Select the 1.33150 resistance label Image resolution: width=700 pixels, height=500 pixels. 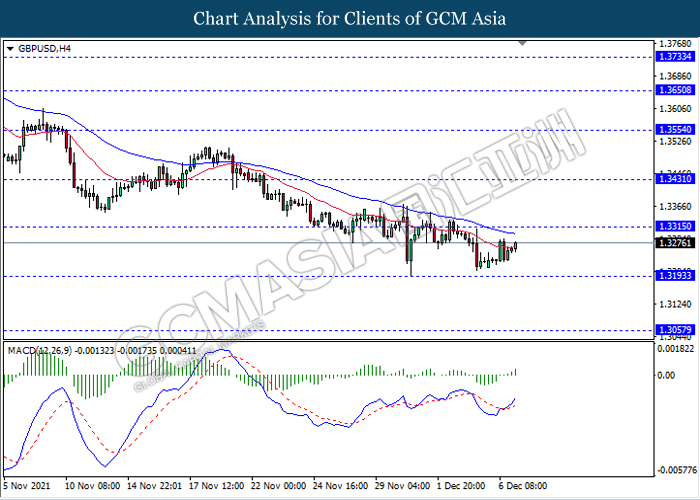coord(675,226)
